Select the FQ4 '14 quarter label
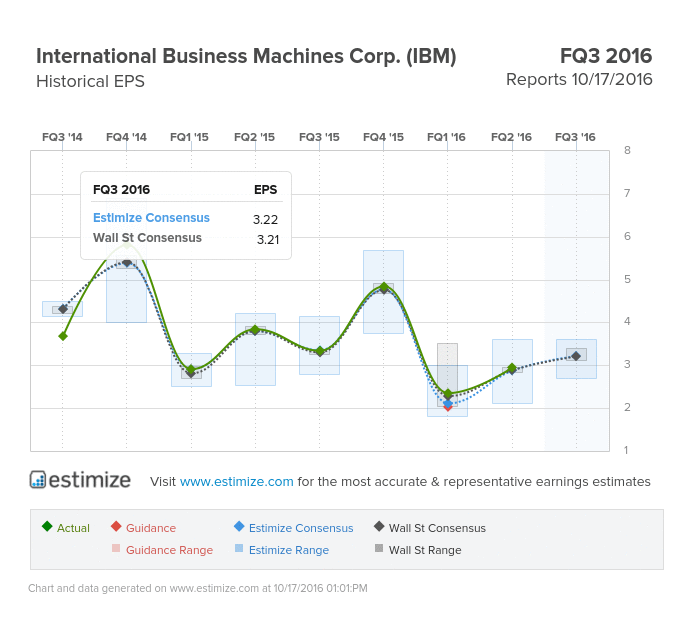This screenshot has width=685, height=620. (126, 137)
